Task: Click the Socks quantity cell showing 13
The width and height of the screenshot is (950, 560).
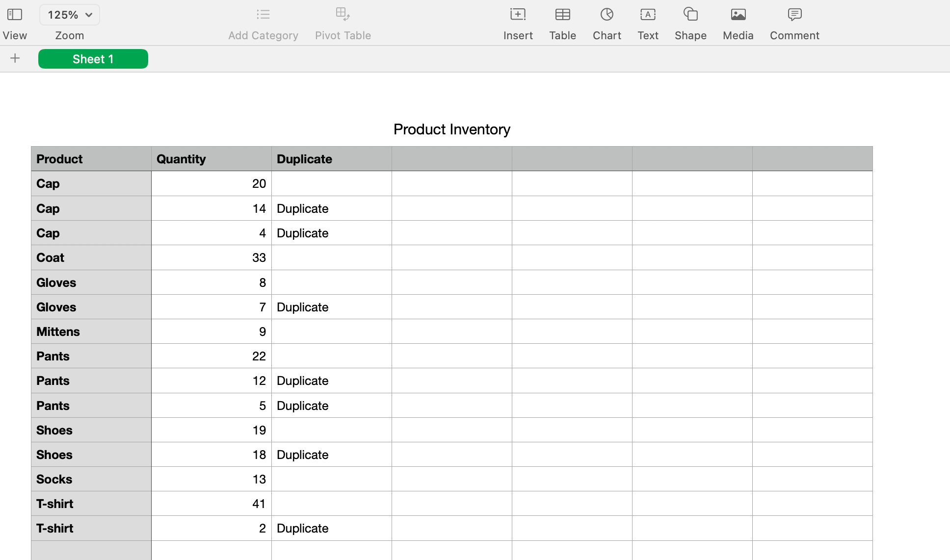Action: coord(211,479)
